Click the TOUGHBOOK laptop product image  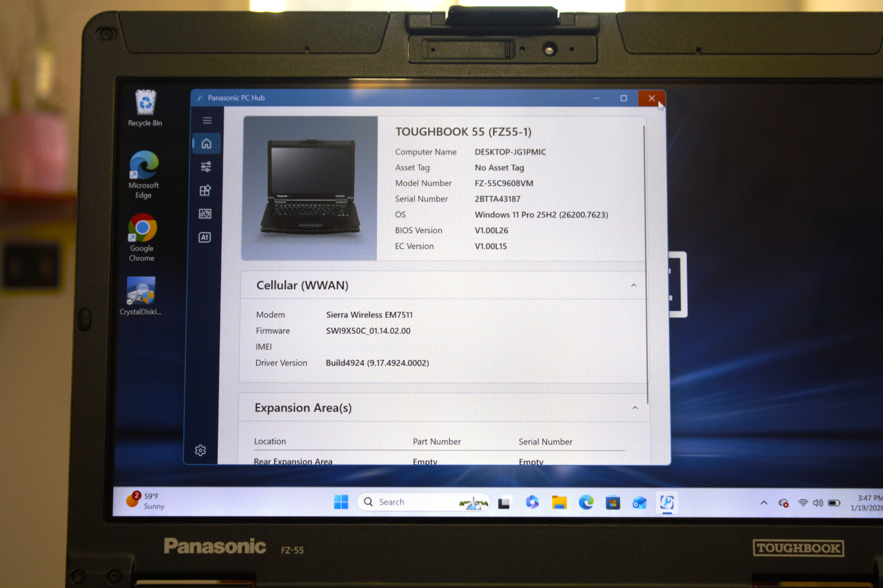[x=310, y=188]
